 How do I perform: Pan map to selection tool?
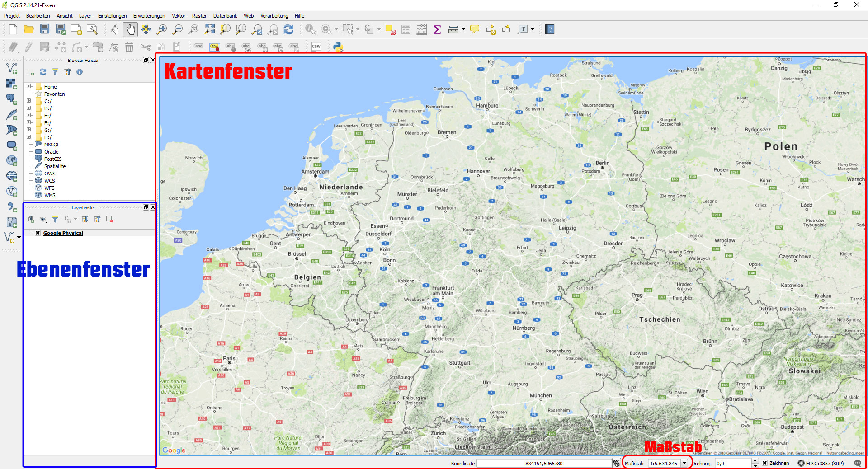(x=146, y=29)
